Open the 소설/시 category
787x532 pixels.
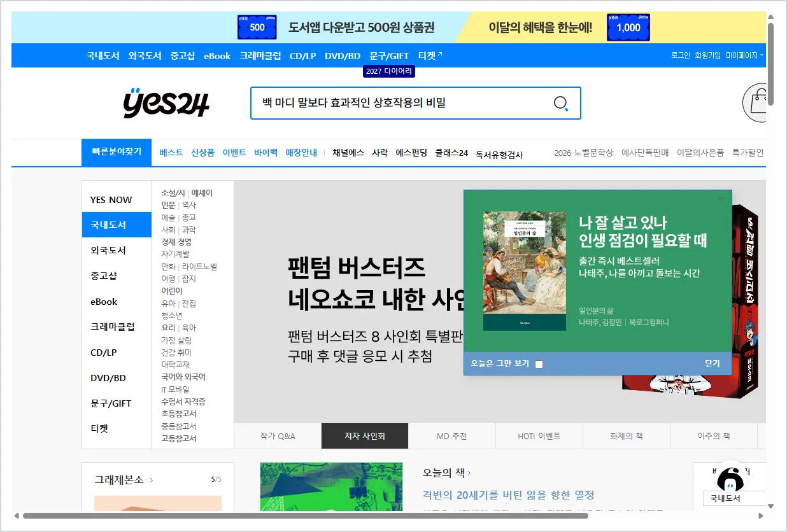[173, 193]
